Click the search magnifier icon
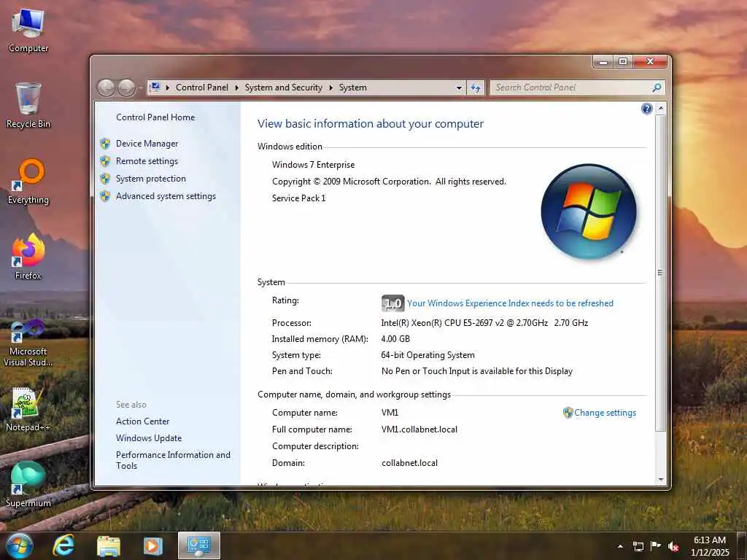This screenshot has height=560, width=747. pyautogui.click(x=657, y=87)
